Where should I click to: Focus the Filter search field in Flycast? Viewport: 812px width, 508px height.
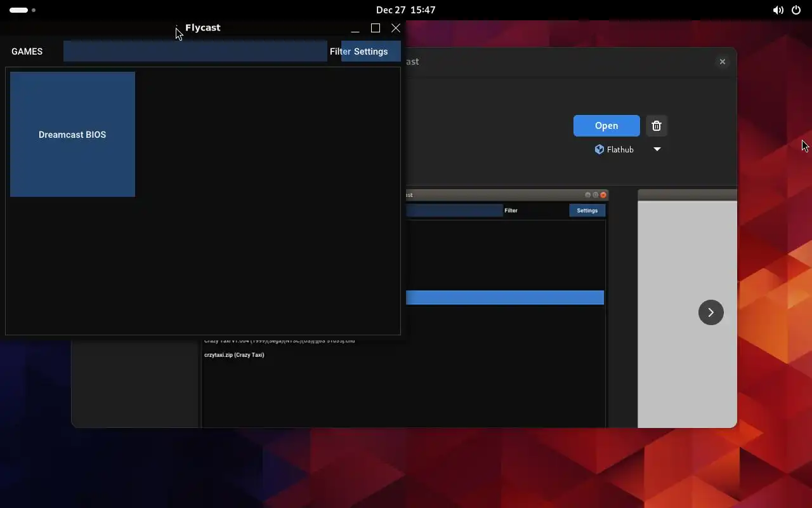pos(195,51)
